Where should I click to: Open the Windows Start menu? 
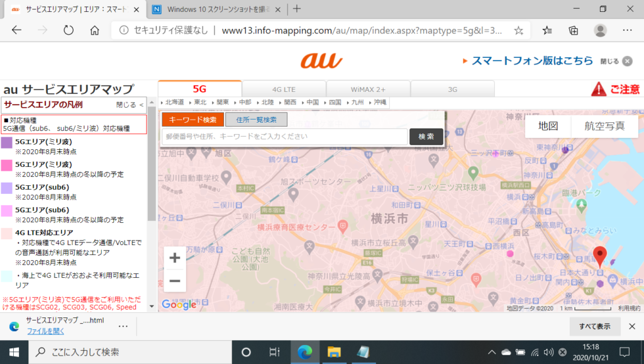(14, 352)
